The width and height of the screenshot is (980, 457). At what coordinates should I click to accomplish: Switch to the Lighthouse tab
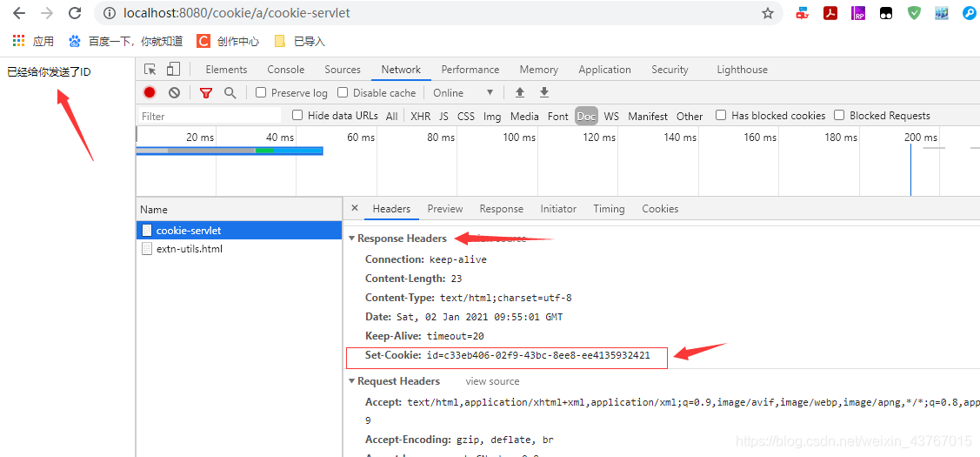(x=742, y=70)
